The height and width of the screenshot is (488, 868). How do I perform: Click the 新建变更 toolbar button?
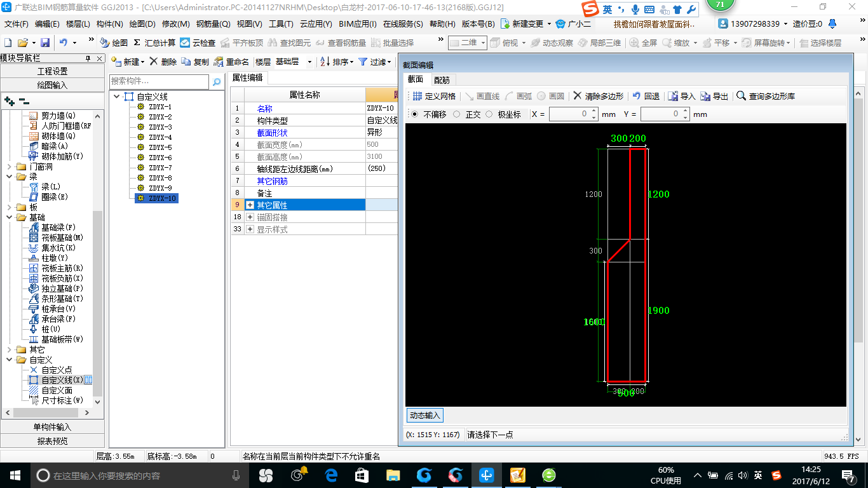coord(526,24)
